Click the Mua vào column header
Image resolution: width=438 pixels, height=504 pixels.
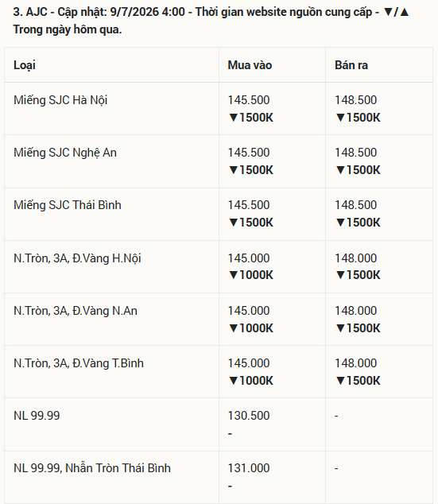(x=250, y=65)
